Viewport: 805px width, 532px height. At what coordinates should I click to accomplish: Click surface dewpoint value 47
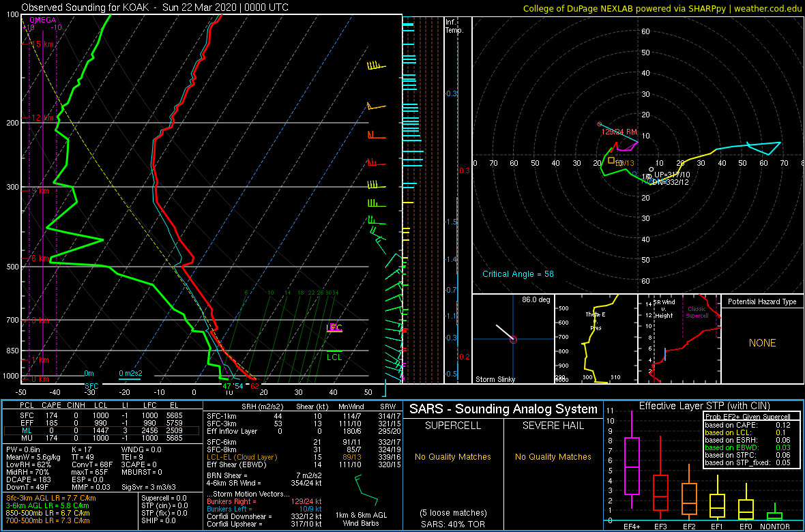[x=226, y=385]
